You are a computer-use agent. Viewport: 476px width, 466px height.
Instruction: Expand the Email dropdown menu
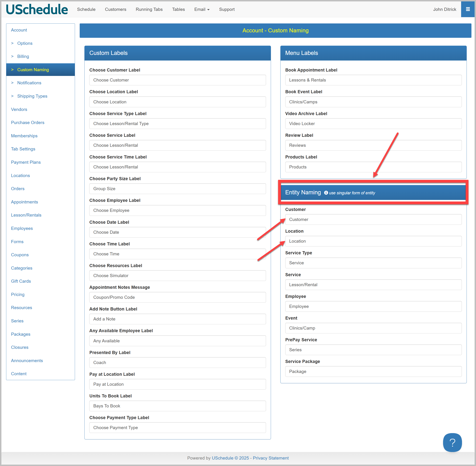202,9
